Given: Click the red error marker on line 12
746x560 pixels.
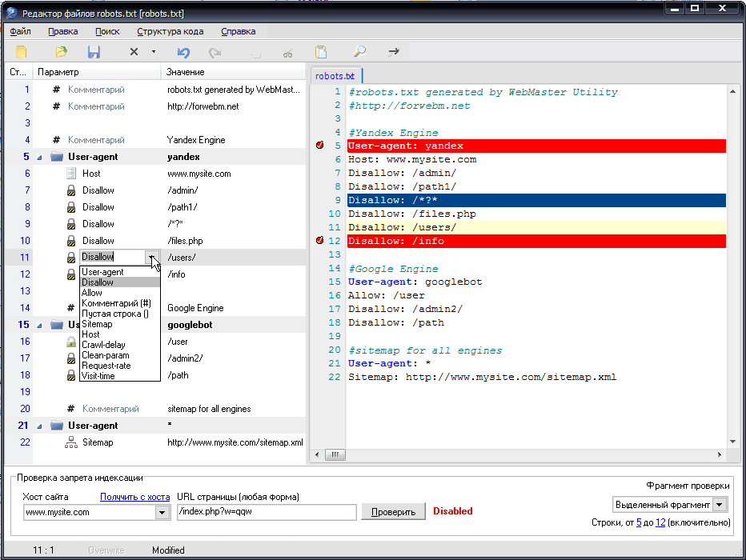Looking at the screenshot, I should coord(320,241).
